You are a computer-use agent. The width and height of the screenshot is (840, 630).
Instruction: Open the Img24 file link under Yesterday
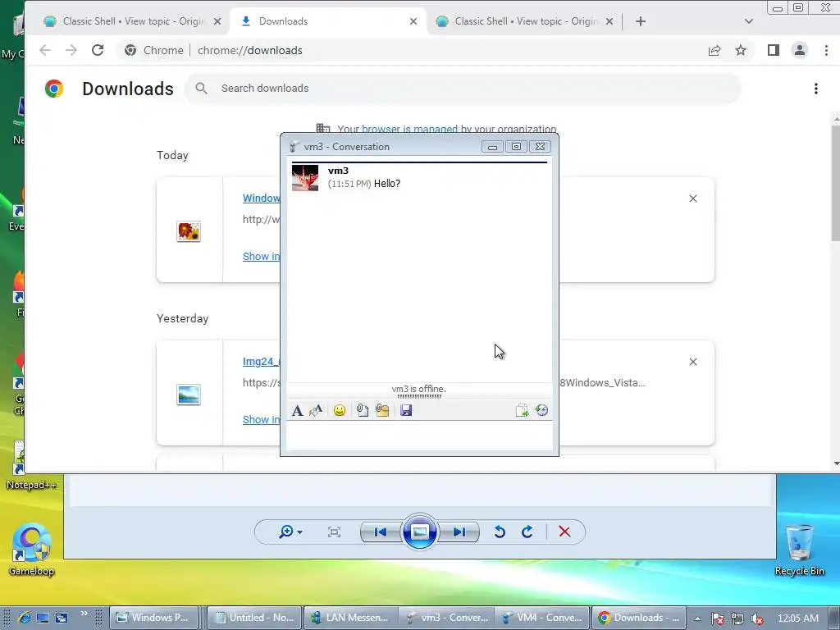pyautogui.click(x=261, y=362)
